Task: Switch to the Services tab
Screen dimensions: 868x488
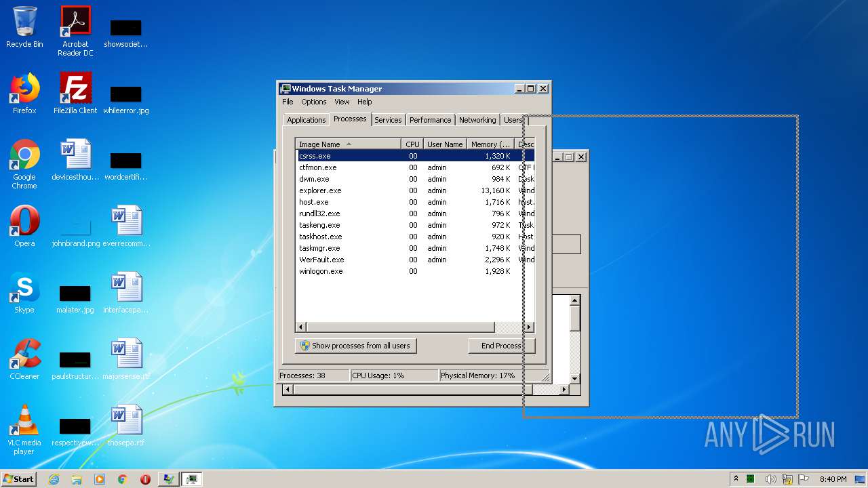Action: pos(388,120)
